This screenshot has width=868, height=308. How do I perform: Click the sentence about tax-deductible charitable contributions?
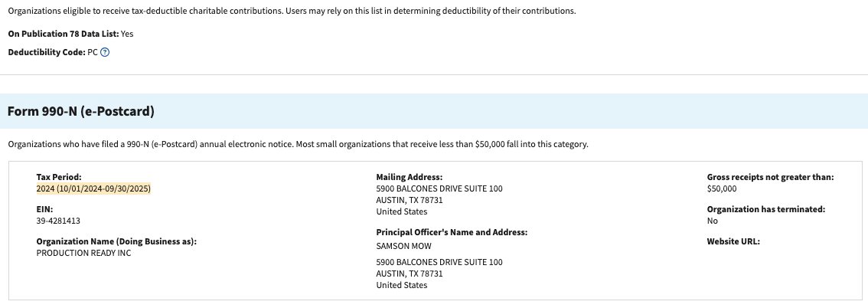[x=292, y=11]
